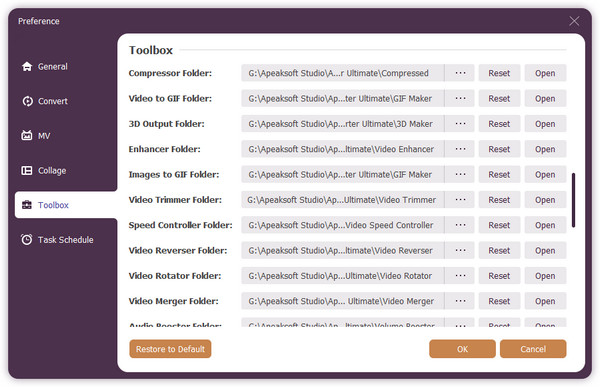Open the Video Rotator Folder

point(545,276)
